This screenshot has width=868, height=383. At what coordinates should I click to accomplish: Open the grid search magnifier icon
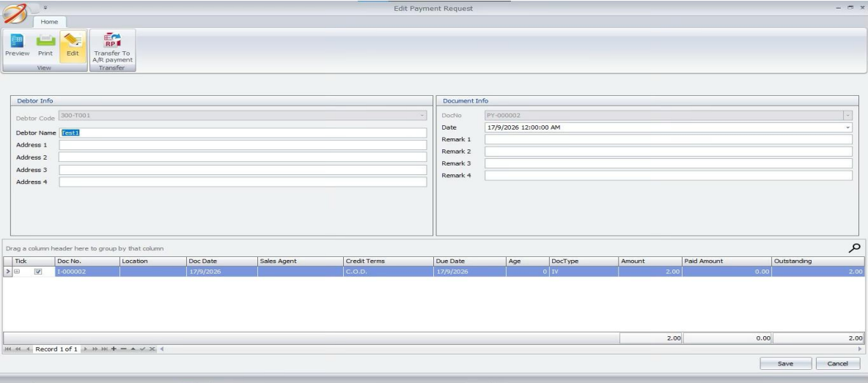pos(854,248)
